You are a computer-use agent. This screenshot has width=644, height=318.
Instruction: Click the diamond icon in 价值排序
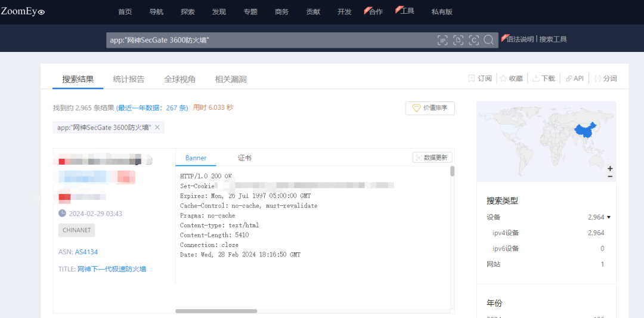coord(416,108)
